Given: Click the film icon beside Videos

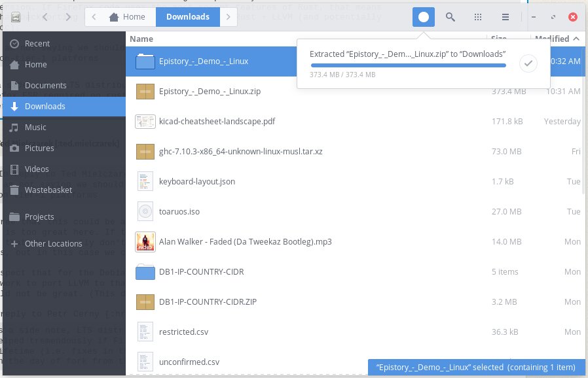Looking at the screenshot, I should point(14,169).
